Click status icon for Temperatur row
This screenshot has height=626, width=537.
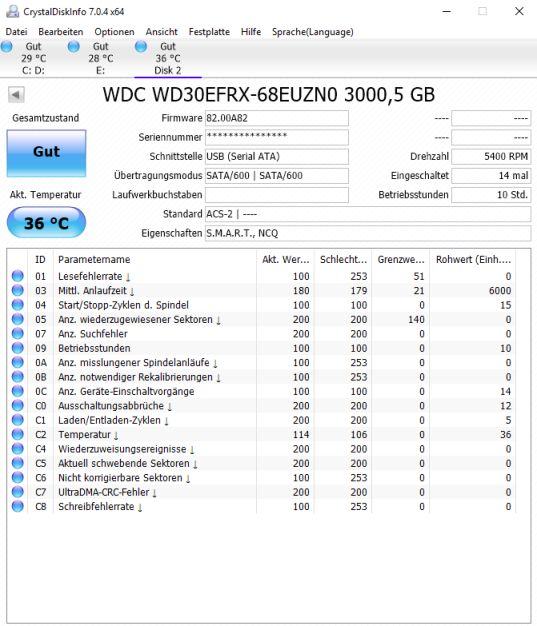[x=18, y=434]
